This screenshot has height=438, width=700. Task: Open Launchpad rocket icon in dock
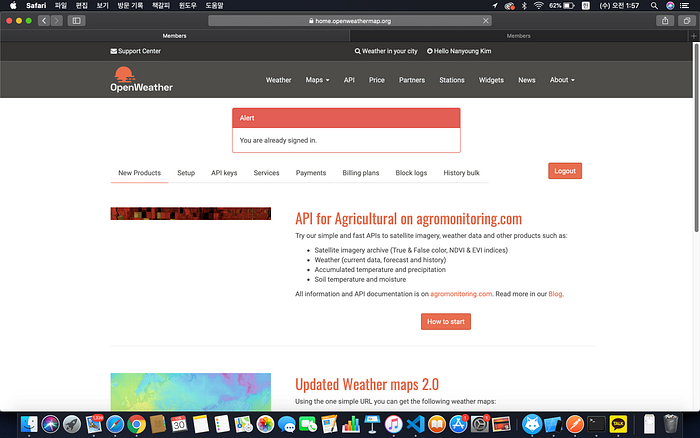tap(72, 424)
